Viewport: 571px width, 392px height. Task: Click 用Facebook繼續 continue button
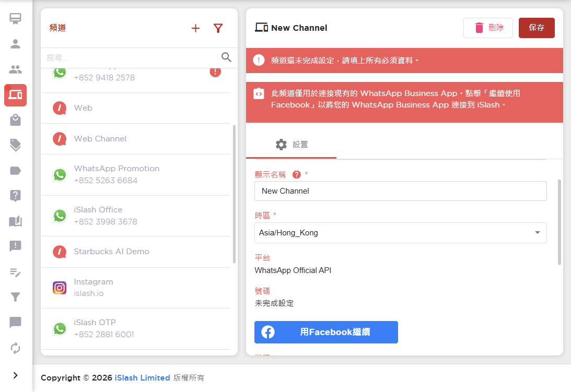coord(326,332)
